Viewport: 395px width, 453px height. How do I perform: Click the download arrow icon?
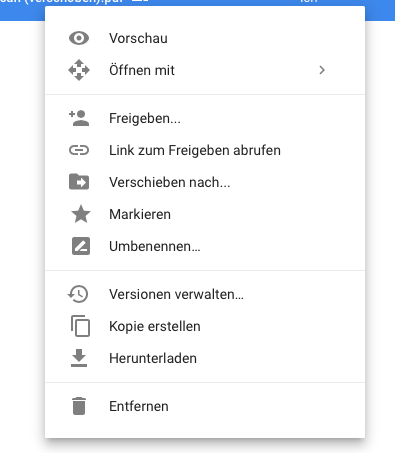pos(79,358)
